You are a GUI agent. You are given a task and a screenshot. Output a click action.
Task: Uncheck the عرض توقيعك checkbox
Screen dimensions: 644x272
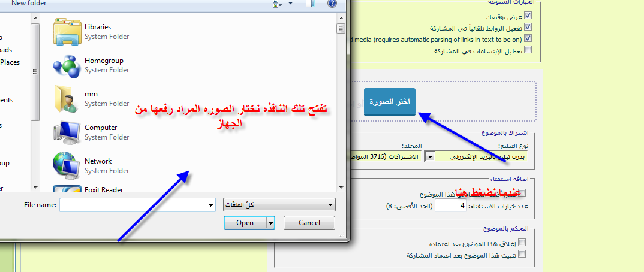tap(528, 16)
